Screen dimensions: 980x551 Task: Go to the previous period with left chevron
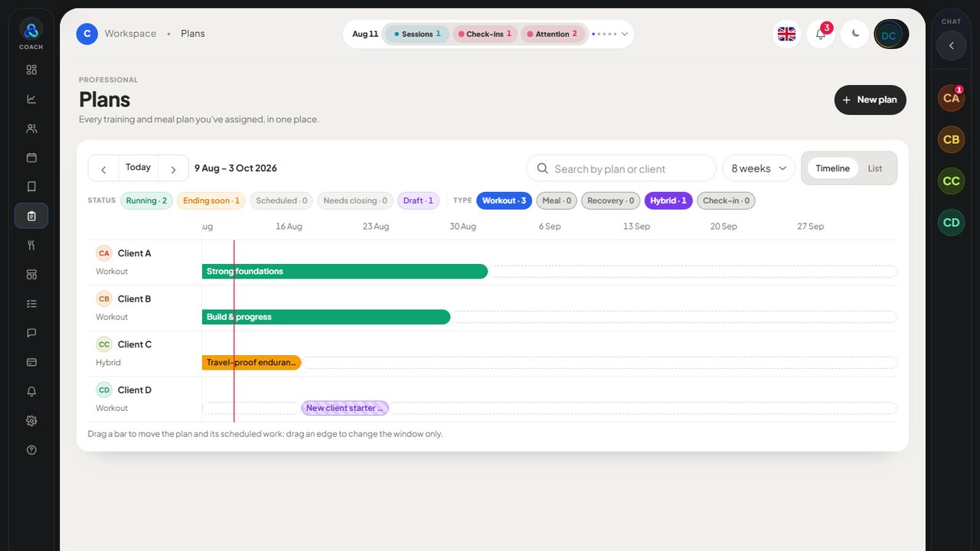[103, 168]
